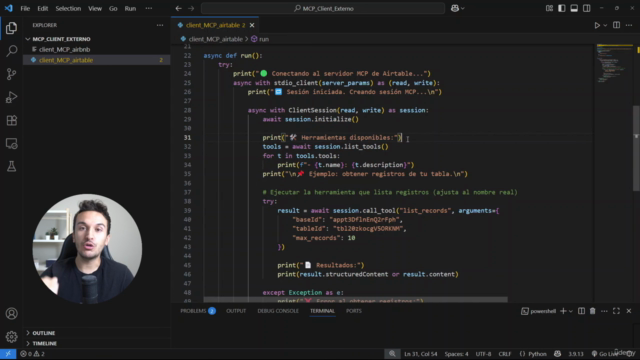The height and width of the screenshot is (360, 640).
Task: Open the Search view in activity bar
Action: (x=11, y=51)
